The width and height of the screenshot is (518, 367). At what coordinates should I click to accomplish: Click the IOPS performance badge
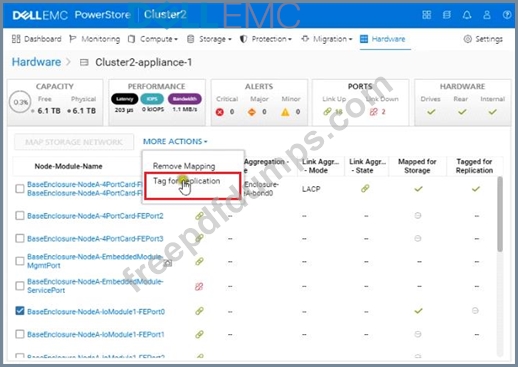click(x=152, y=99)
